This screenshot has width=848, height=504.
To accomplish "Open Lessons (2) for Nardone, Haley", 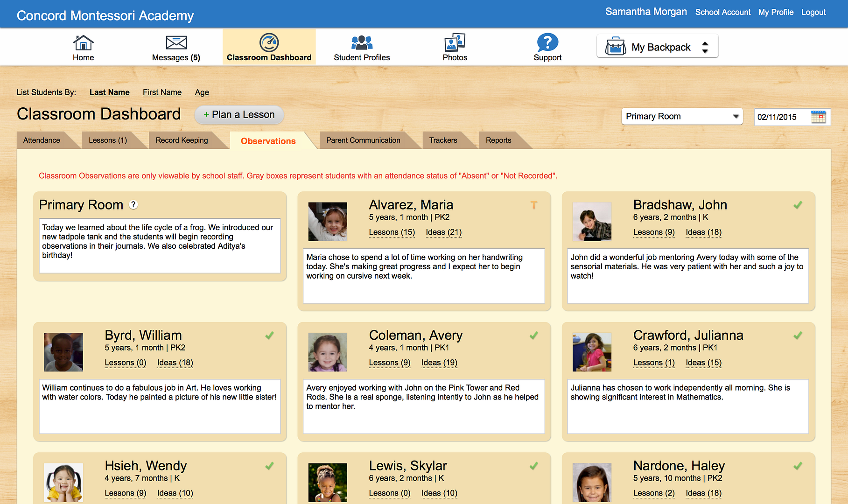I will (x=654, y=493).
